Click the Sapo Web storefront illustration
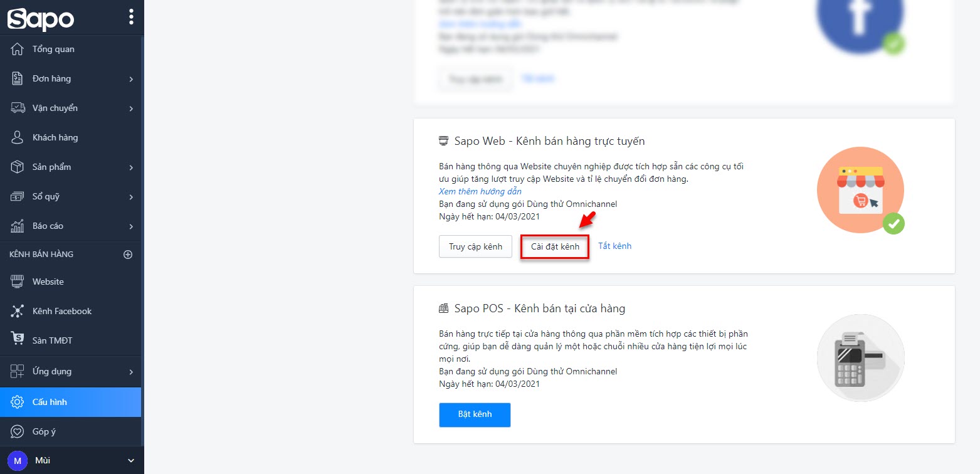 (860, 191)
